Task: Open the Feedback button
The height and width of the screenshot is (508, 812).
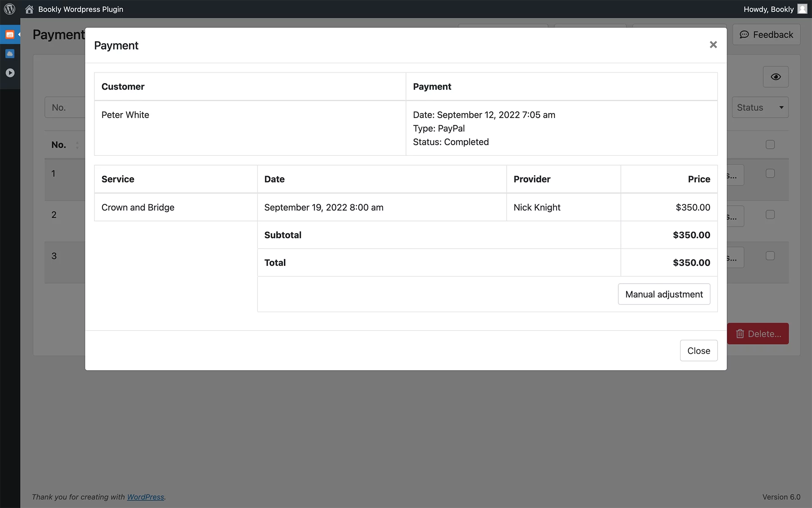Action: pyautogui.click(x=766, y=35)
